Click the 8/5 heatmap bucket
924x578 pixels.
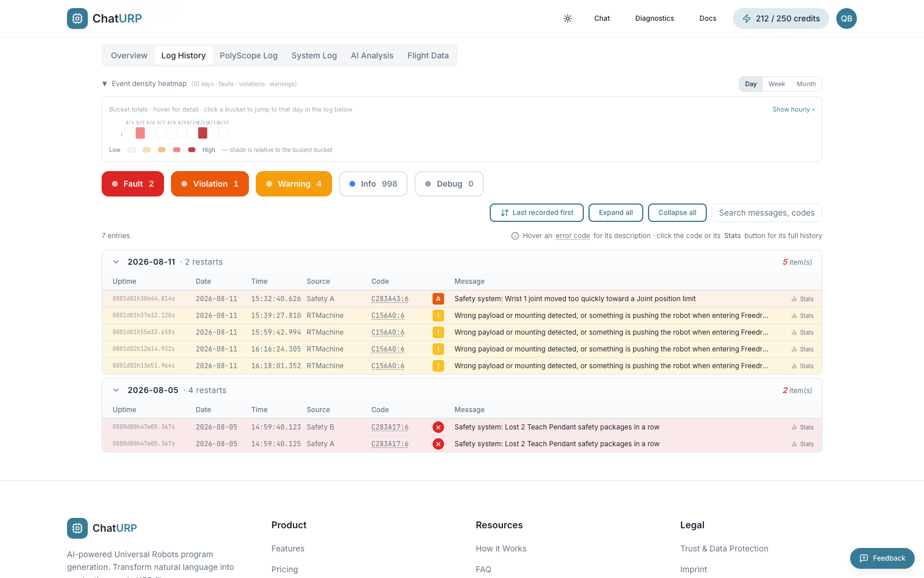point(140,133)
